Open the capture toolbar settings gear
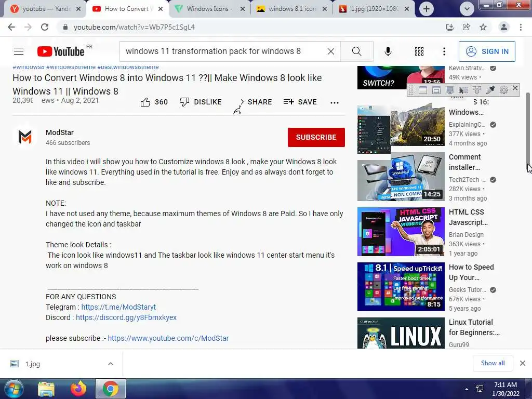This screenshot has height=399, width=532. [x=504, y=90]
